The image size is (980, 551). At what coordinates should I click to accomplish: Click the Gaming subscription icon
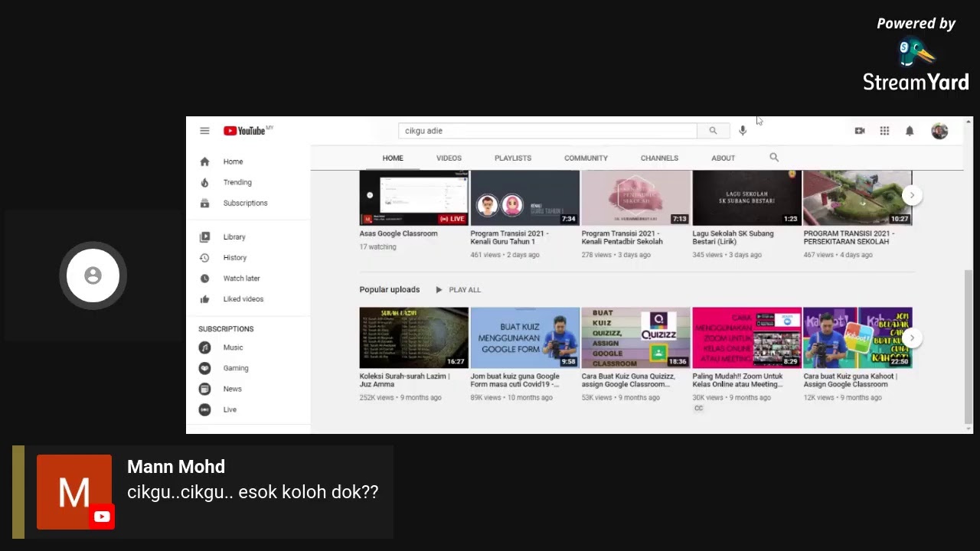(x=204, y=368)
